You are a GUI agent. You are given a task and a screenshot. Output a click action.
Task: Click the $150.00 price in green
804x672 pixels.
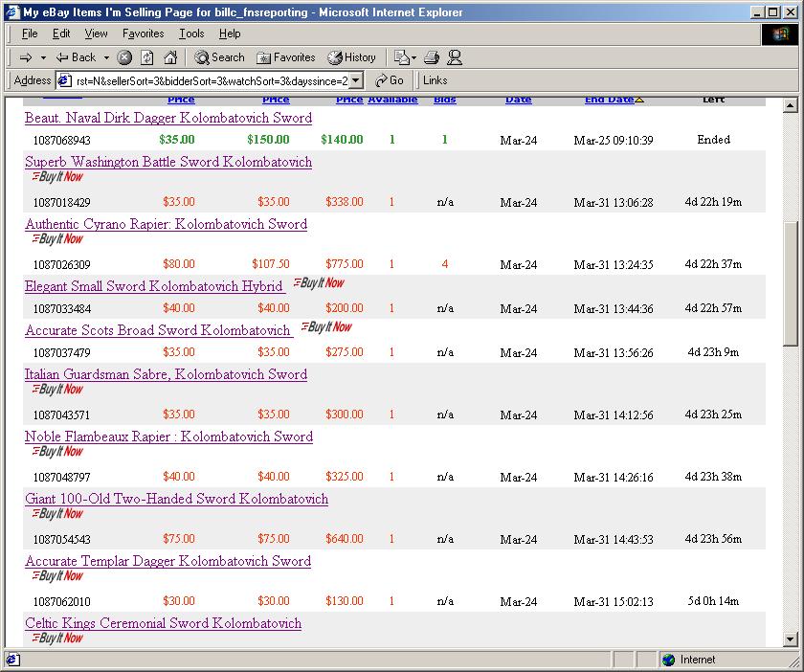(x=268, y=140)
